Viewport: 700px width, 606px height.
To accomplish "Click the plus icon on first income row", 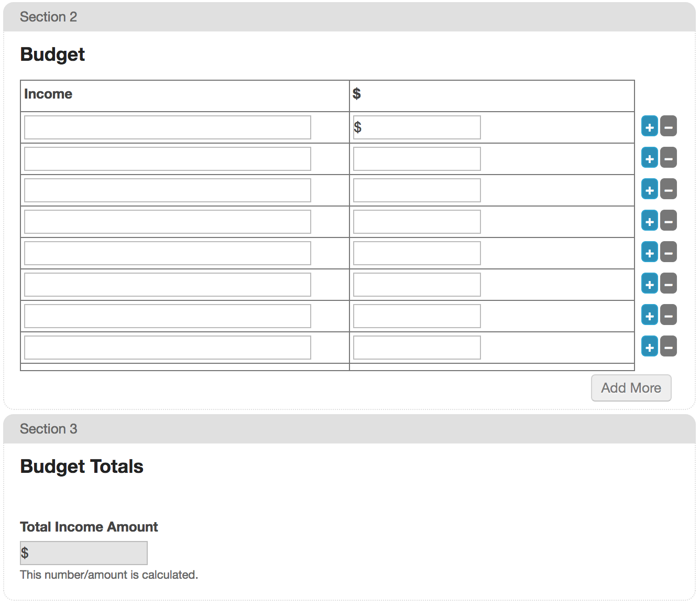I will 649,126.
